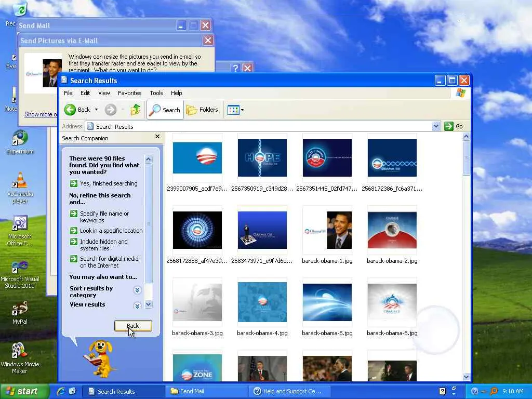532x399 pixels.
Task: Choose Search for digital media on Internet
Action: point(104,262)
